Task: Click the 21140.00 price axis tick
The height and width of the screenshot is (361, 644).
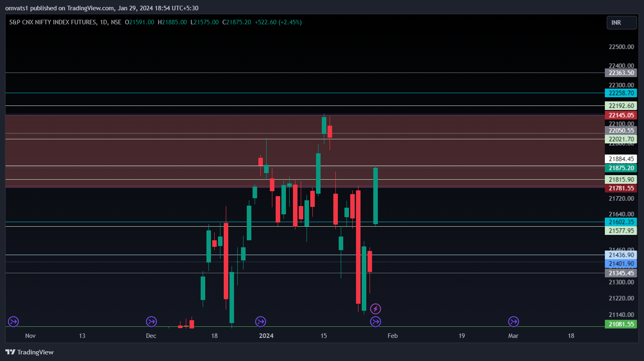Action: pos(621,315)
